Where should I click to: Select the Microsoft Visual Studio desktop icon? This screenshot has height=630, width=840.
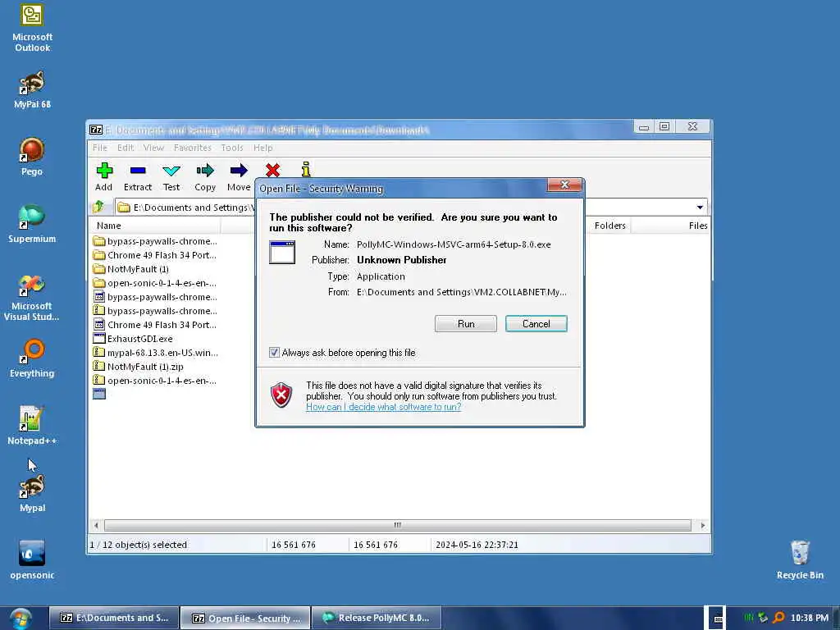click(x=32, y=297)
